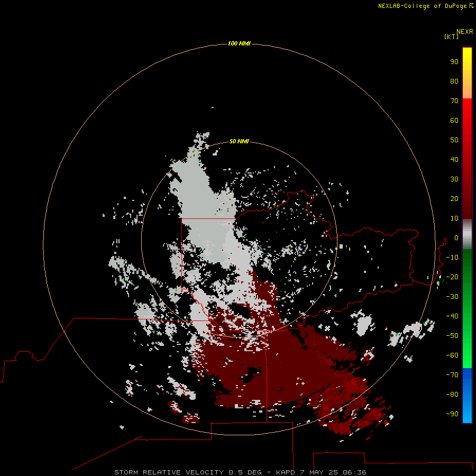Click the NEXLAB-College of DuPage watermark text
476x476 pixels.
[x=425, y=6]
